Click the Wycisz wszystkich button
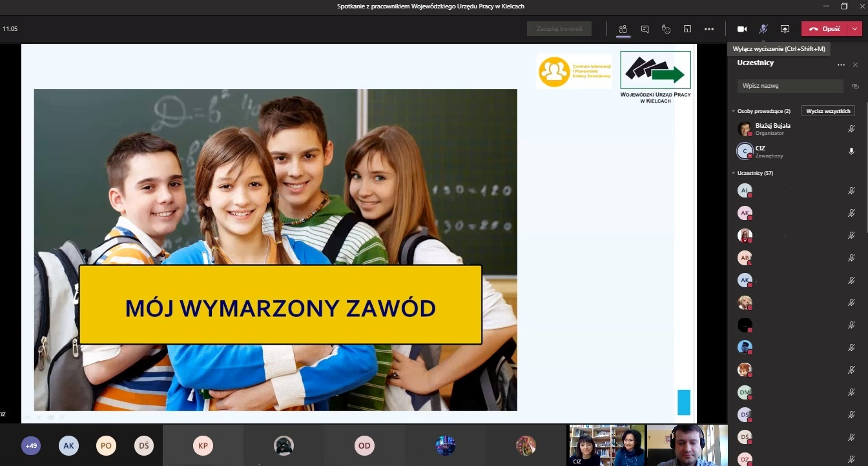868x466 pixels. [828, 111]
